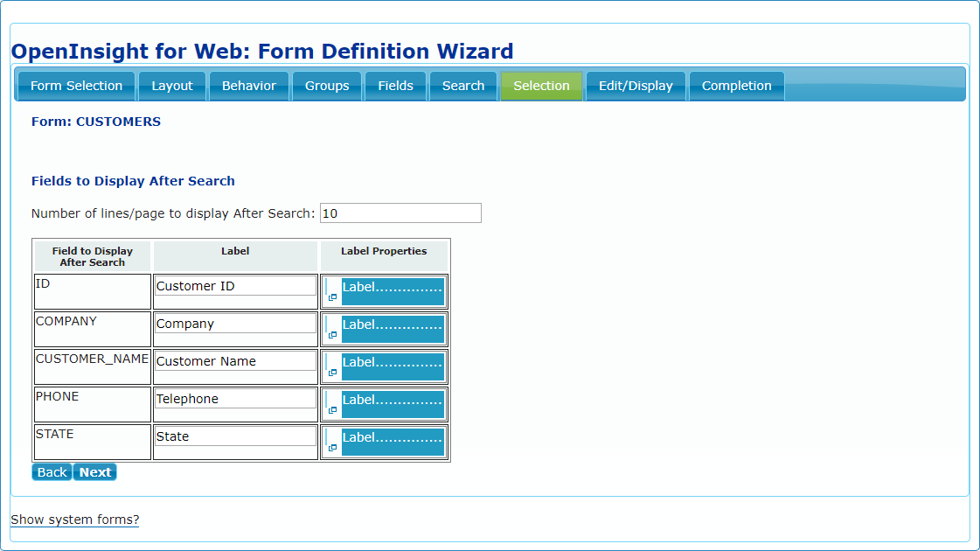This screenshot has height=551, width=980.
Task: Expand Label properties bar for Customer Name
Action: (393, 366)
